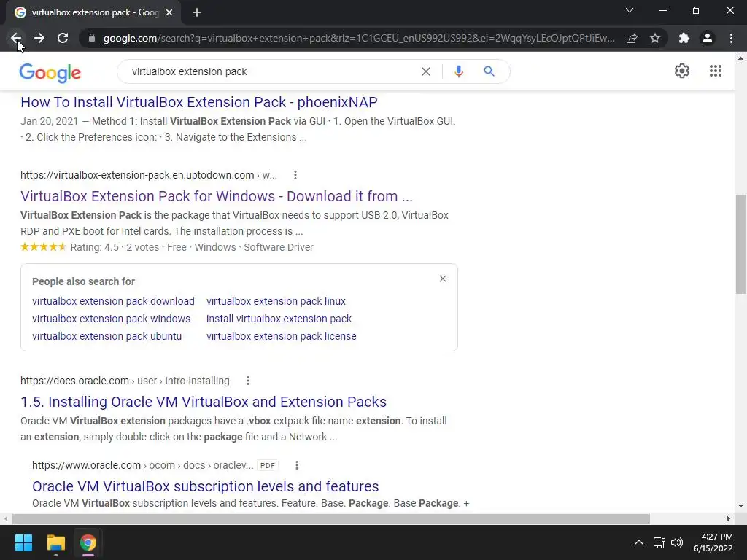Open File Explorer from the taskbar
The height and width of the screenshot is (560, 747).
pos(55,542)
